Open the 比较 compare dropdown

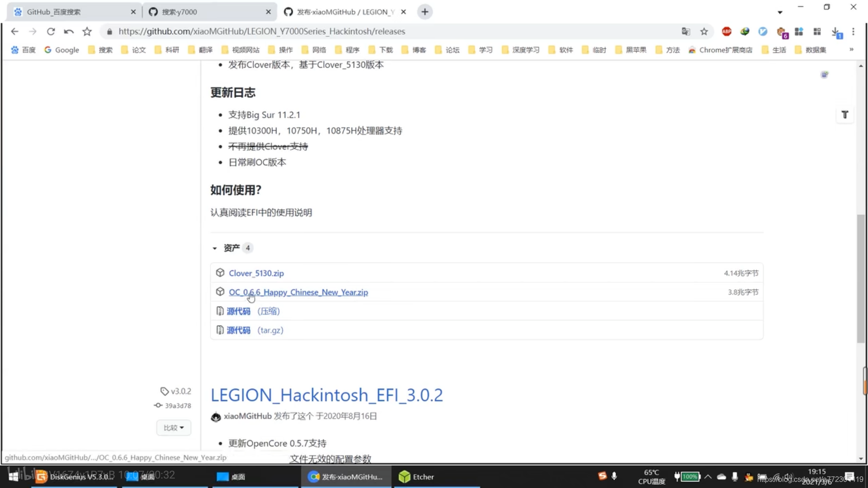[174, 427]
